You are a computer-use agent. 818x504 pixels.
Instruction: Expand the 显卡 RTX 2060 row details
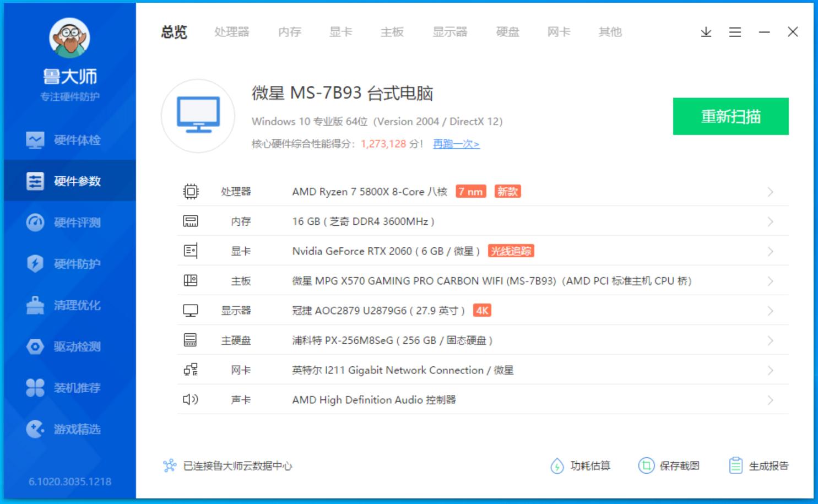770,251
